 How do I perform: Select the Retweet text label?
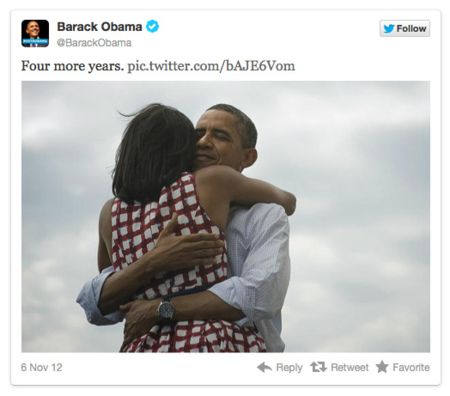pyautogui.click(x=349, y=367)
